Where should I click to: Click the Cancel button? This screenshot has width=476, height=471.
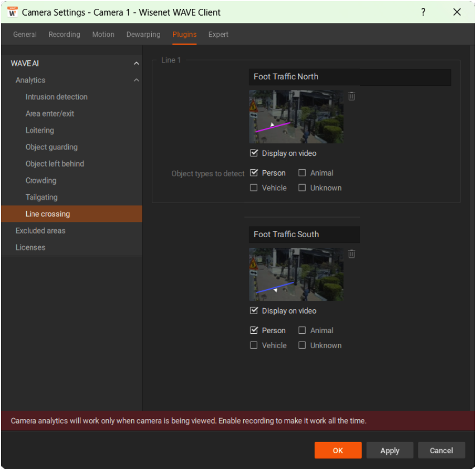pos(441,450)
